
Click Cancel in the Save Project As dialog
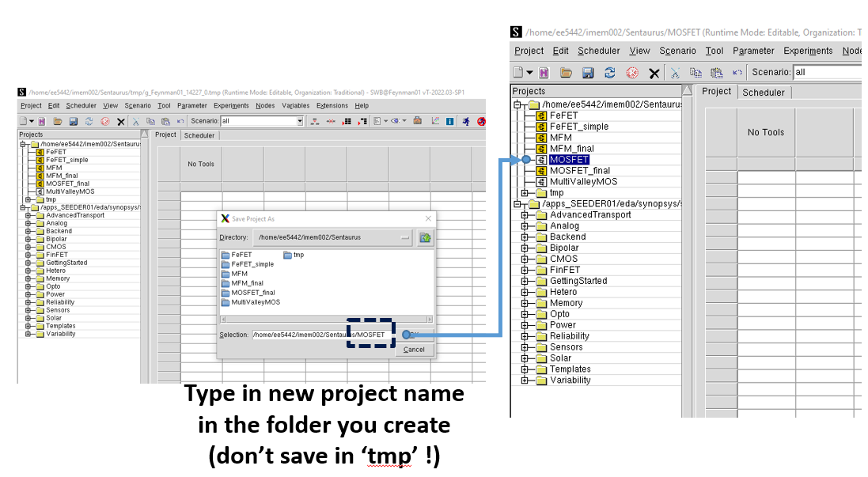pyautogui.click(x=414, y=350)
